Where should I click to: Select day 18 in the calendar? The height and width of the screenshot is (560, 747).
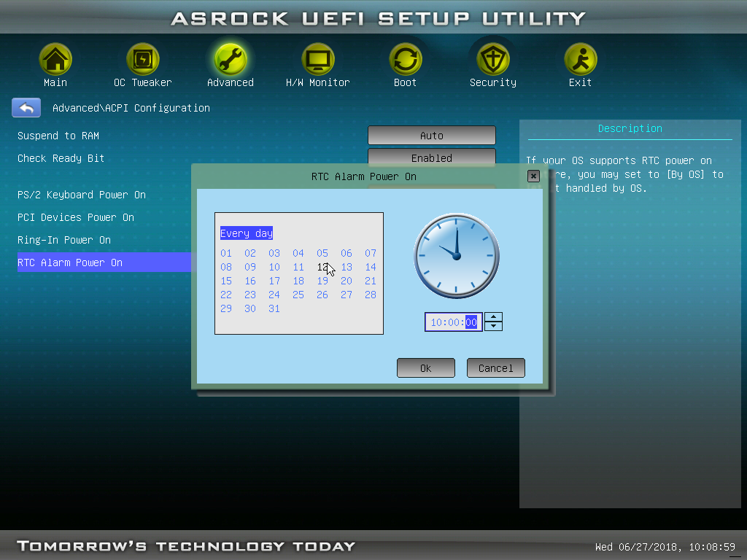point(298,281)
